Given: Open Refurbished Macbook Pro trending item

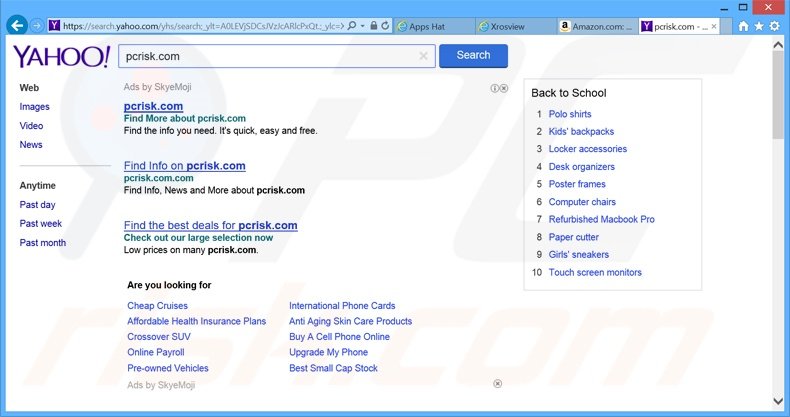Looking at the screenshot, I should click(602, 219).
